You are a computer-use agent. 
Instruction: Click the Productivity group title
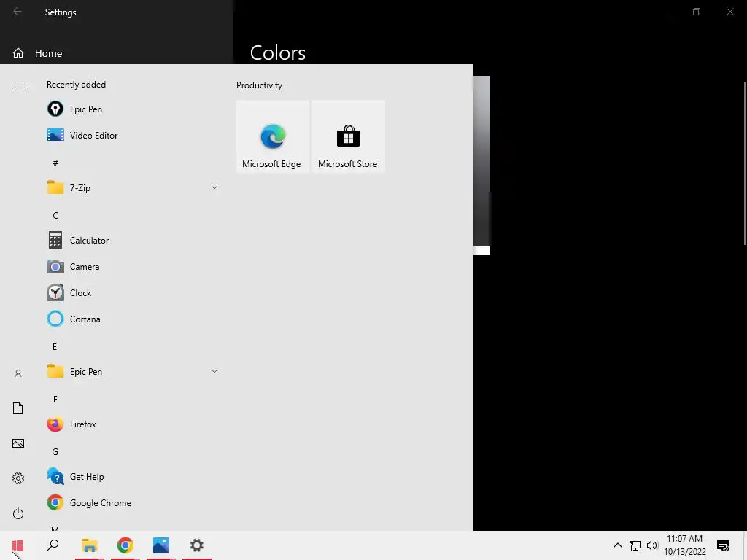coord(259,85)
